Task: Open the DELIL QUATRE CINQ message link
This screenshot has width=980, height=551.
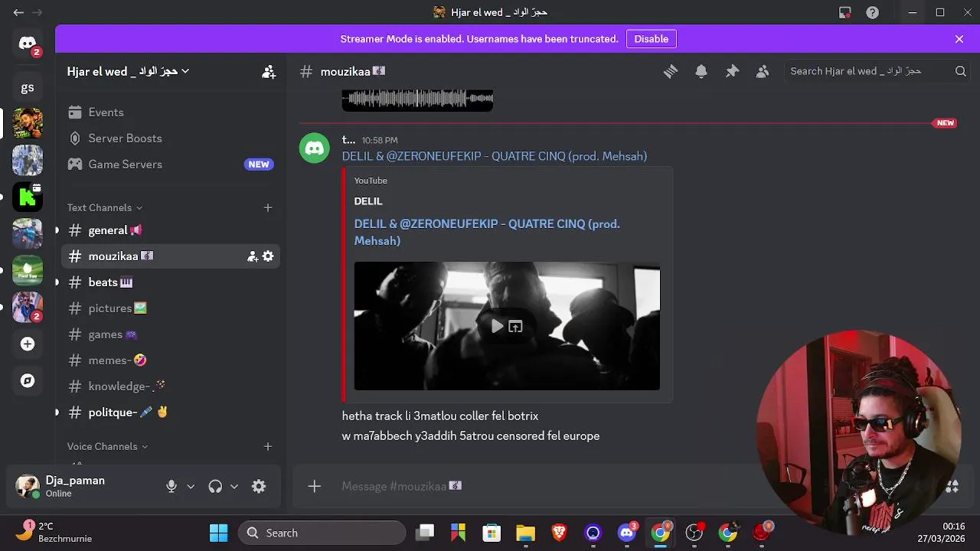Action: (495, 156)
